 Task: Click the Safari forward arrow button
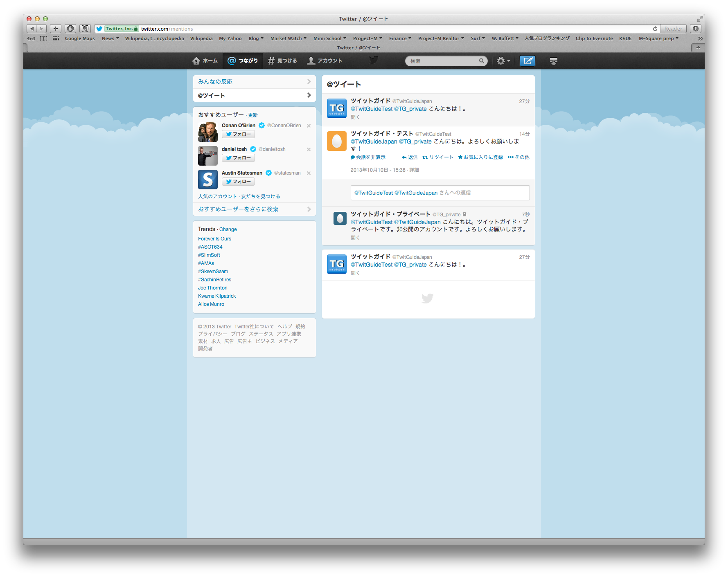[x=42, y=29]
